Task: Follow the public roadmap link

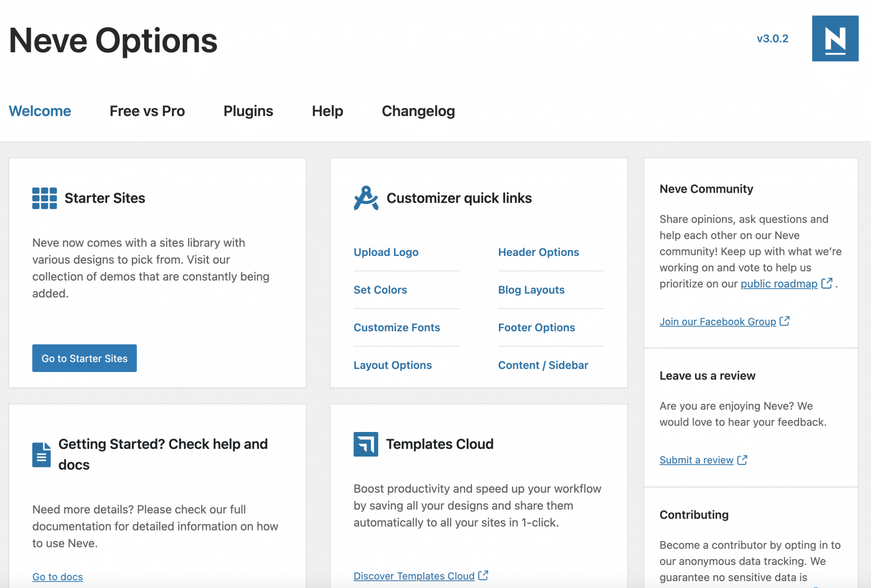Action: (x=779, y=284)
